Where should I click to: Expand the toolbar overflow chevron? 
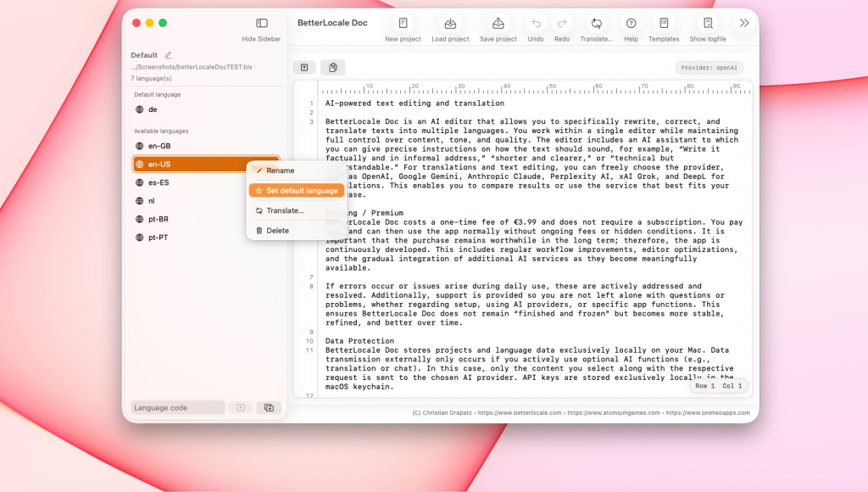pyautogui.click(x=743, y=23)
